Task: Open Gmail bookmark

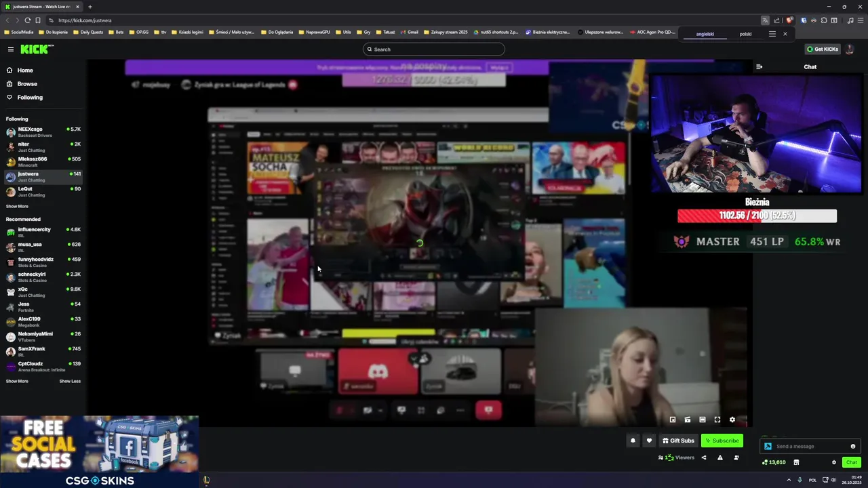Action: (410, 32)
